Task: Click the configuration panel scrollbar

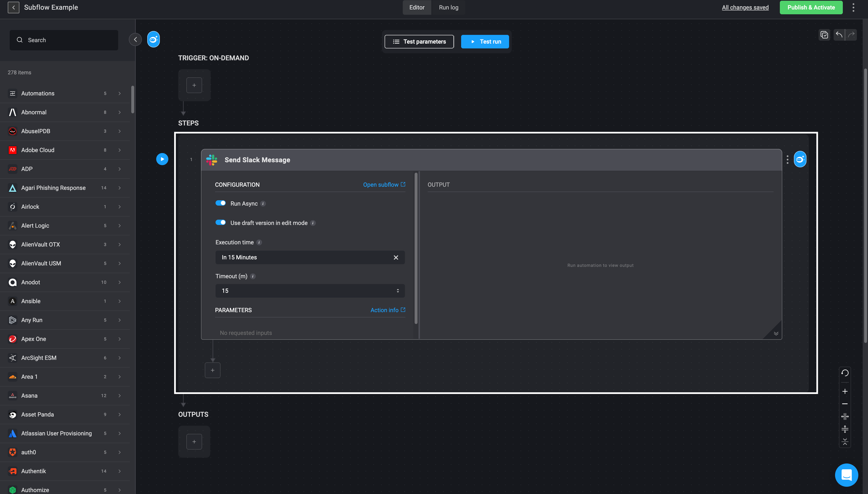Action: (x=416, y=248)
